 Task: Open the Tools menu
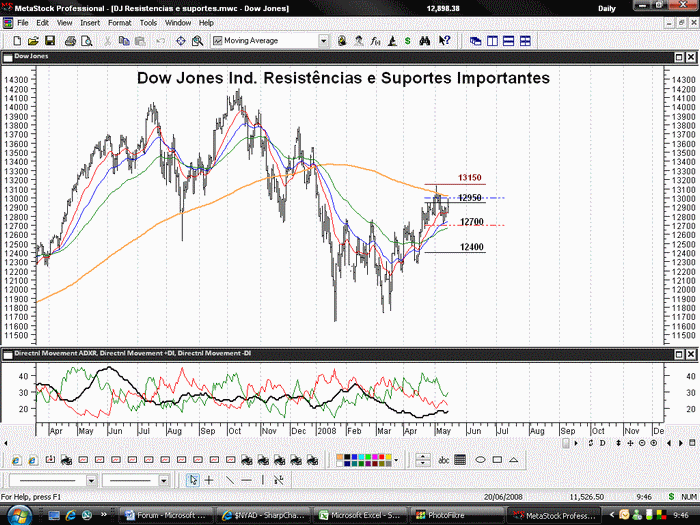click(148, 23)
